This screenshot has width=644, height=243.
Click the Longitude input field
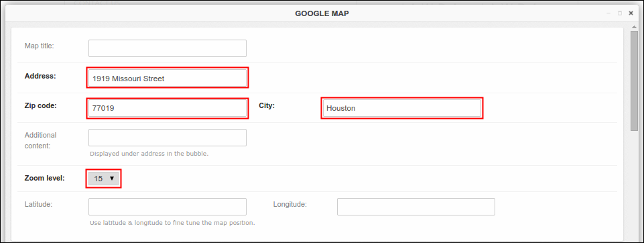416,206
